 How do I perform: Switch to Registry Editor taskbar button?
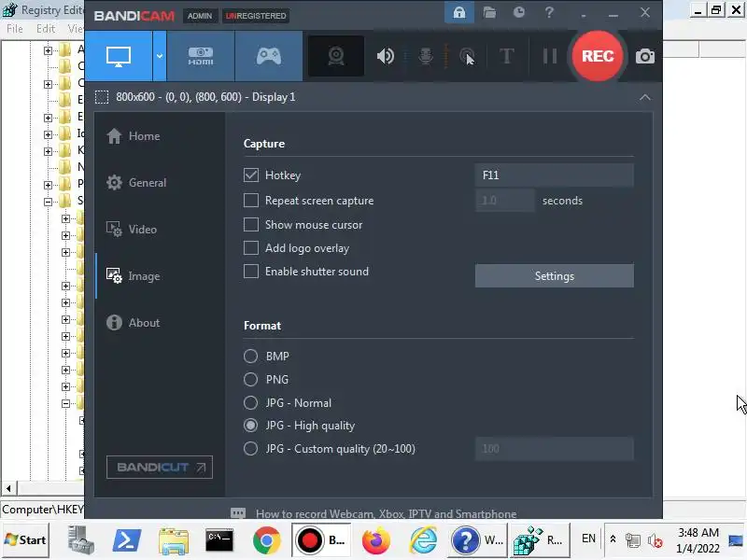pos(541,540)
